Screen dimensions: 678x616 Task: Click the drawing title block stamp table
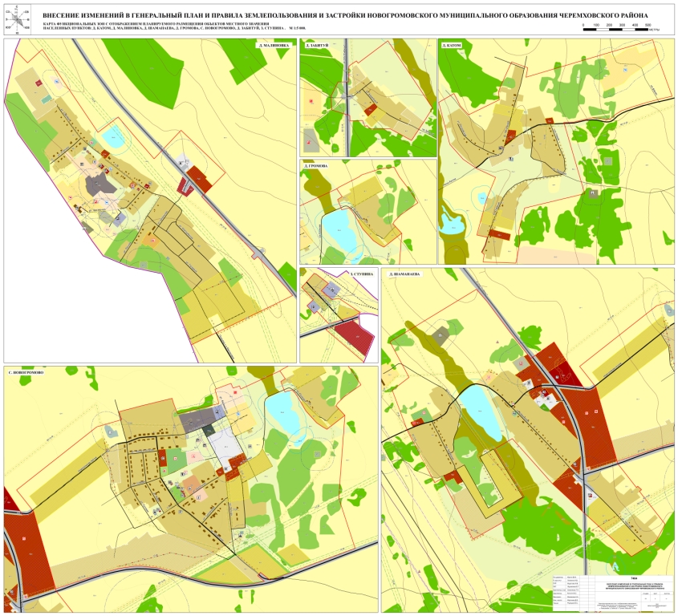(x=613, y=593)
